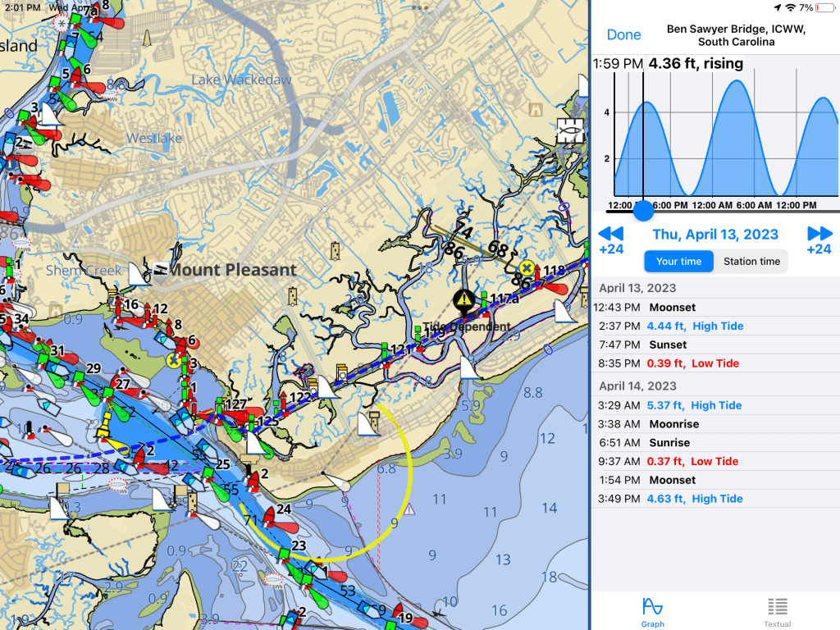Image resolution: width=840 pixels, height=630 pixels.
Task: Switch to Station time
Action: 751,262
